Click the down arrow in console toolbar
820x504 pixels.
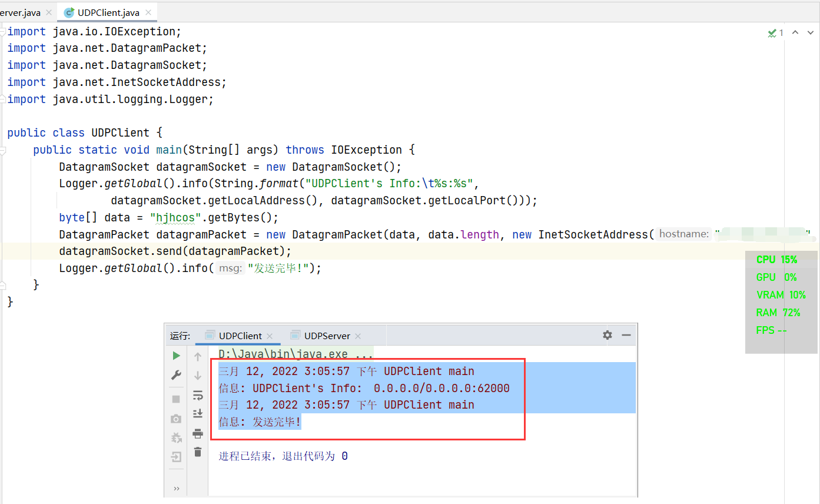tap(198, 376)
